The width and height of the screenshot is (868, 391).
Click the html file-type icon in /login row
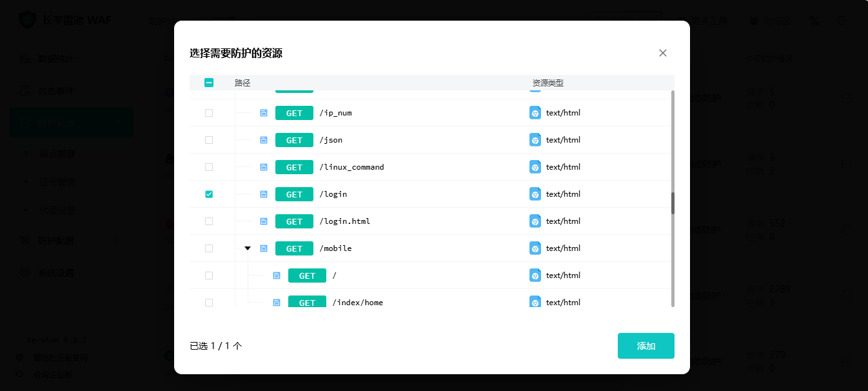coord(535,194)
